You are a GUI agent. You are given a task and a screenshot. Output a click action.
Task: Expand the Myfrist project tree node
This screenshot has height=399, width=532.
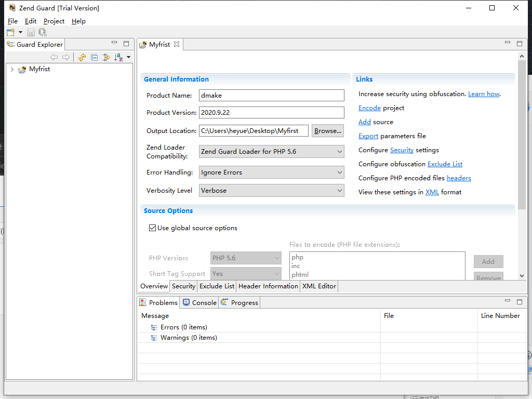point(12,69)
